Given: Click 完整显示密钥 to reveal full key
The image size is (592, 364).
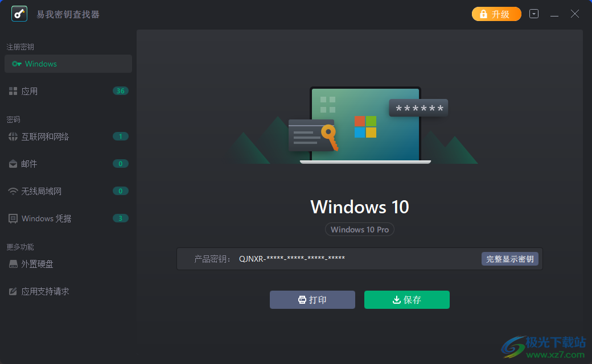Looking at the screenshot, I should click(x=509, y=259).
